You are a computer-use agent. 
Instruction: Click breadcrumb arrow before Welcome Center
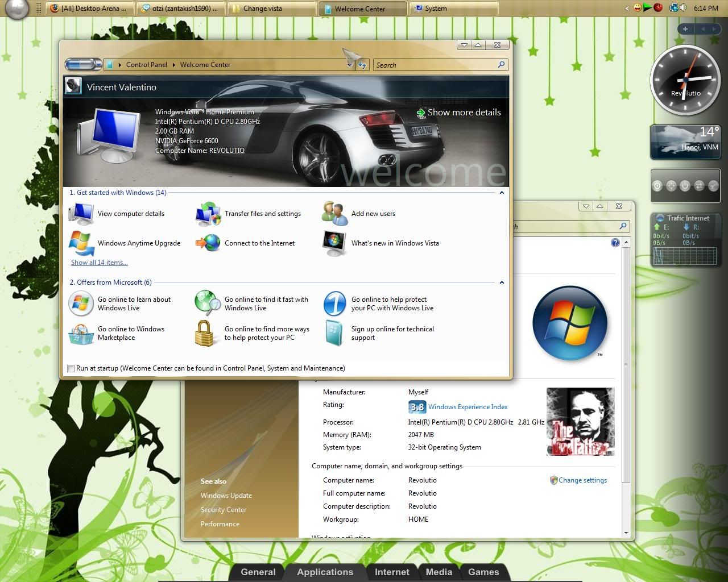(174, 65)
